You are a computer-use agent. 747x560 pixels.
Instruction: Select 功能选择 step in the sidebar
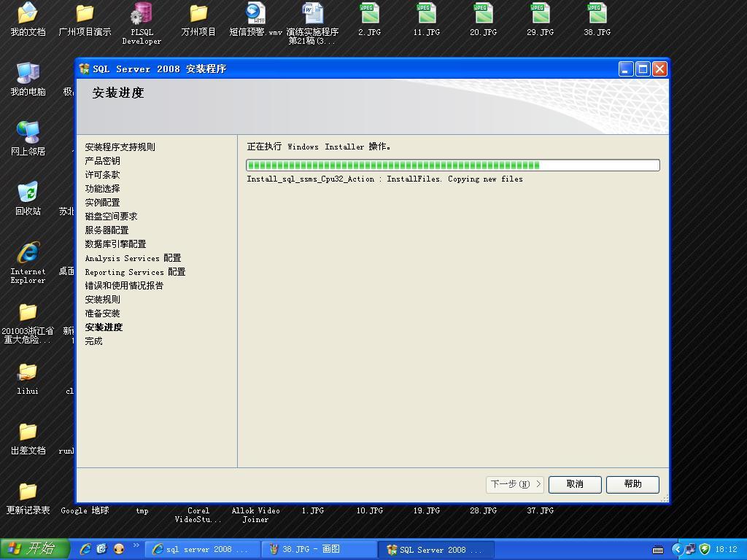[x=102, y=189]
